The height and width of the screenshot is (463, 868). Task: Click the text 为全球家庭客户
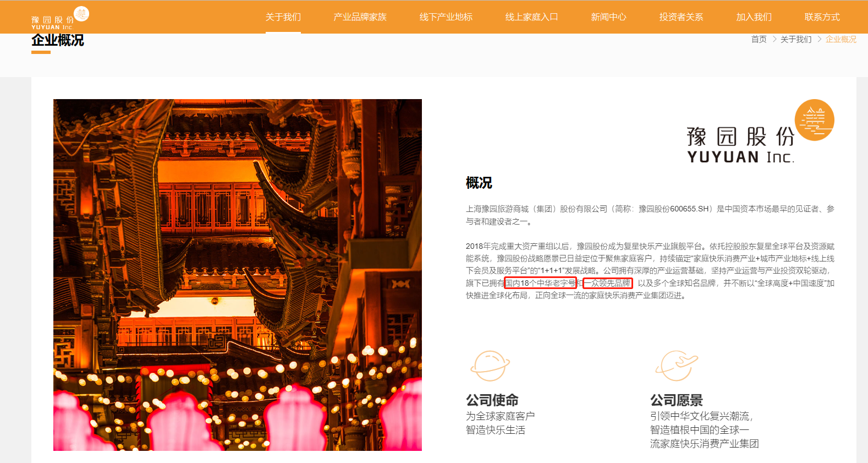(x=501, y=416)
